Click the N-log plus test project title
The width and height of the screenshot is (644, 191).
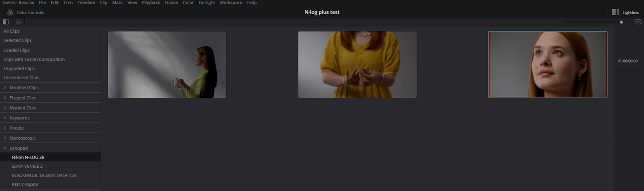click(x=322, y=12)
